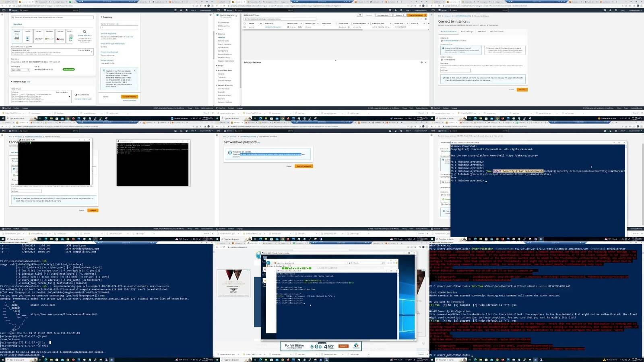Tick the checkbox of the listed instance row
The image size is (644, 362).
coord(245,27)
